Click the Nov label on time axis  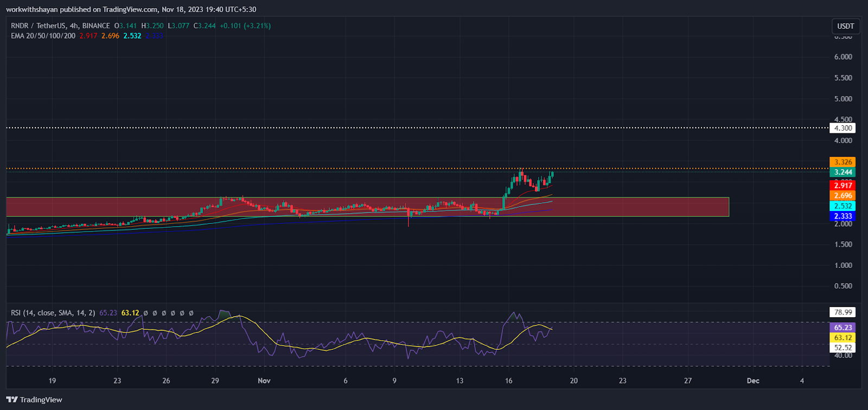(x=264, y=381)
